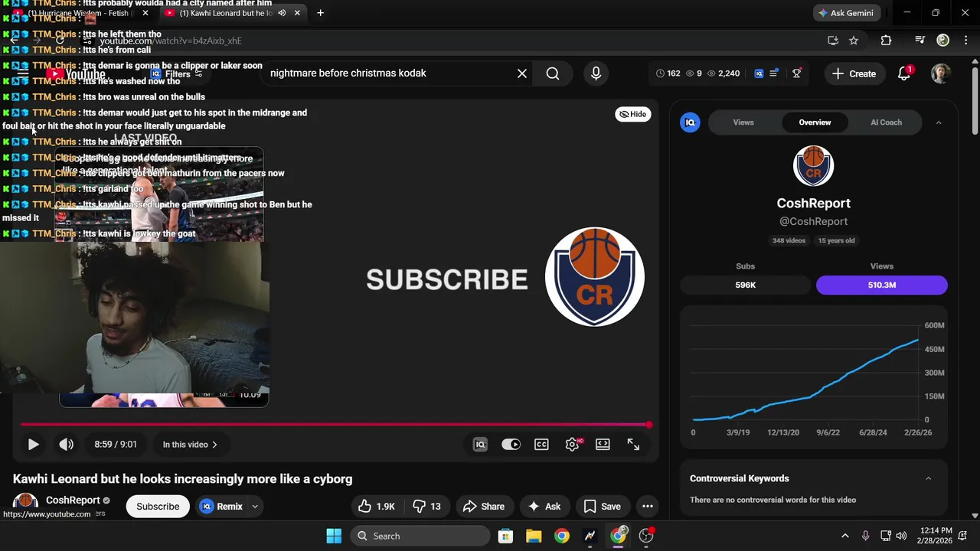Collapse the vidIQ panel with chevron

[939, 122]
